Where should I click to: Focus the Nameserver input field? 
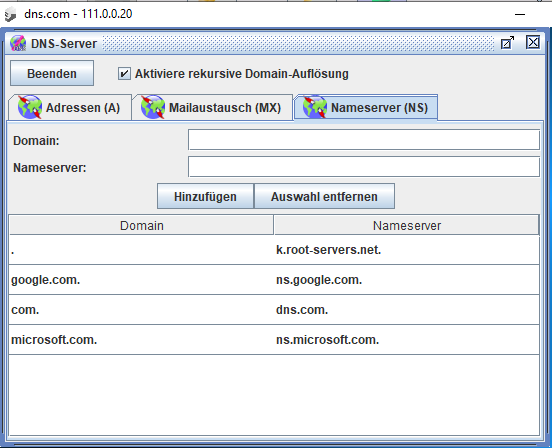coord(364,167)
